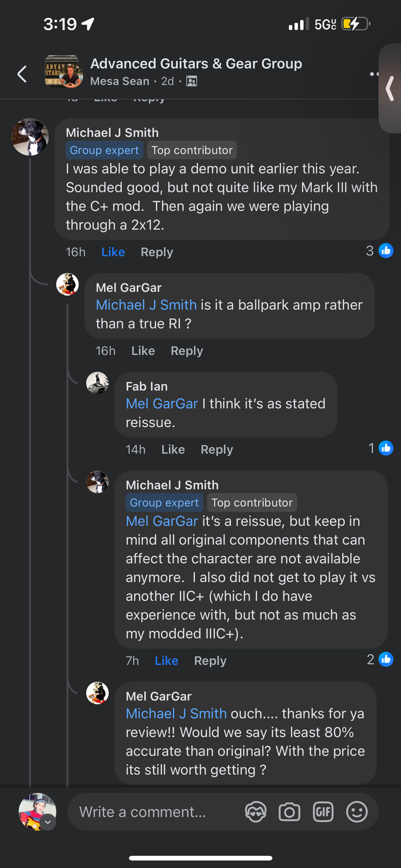401x868 pixels.
Task: Open the Advanced Guitars & Gear Group page
Action: 196,64
